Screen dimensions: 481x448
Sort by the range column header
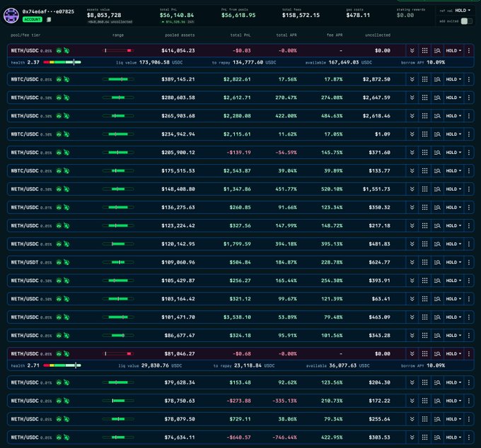tap(118, 35)
